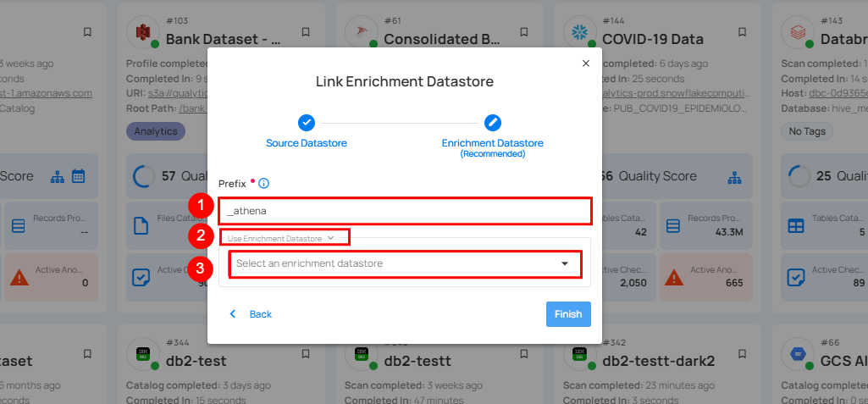Select the Enrichment Datastore step label
This screenshot has width=868, height=404.
(493, 143)
